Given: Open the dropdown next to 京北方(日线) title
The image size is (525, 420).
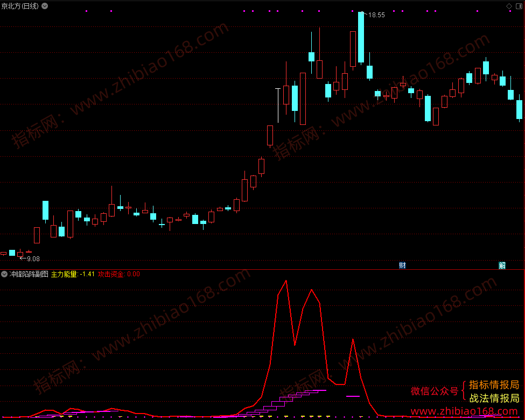Looking at the screenshot, I should [45, 6].
